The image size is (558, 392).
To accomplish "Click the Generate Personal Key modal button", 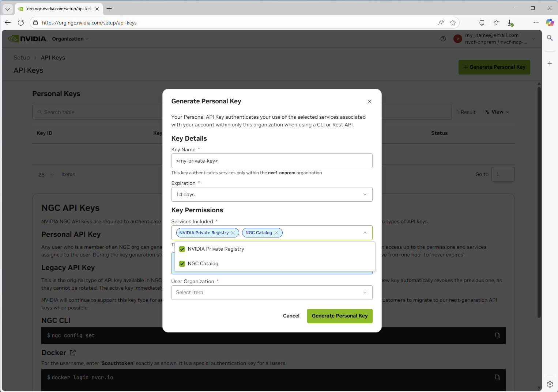I will pyautogui.click(x=339, y=316).
